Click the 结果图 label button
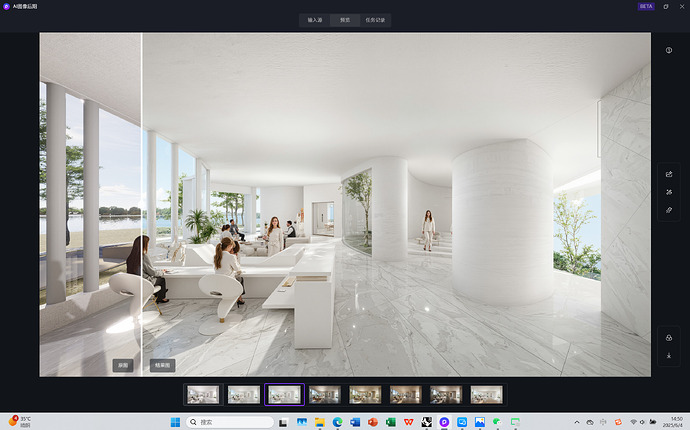The image size is (690, 430). coord(162,365)
